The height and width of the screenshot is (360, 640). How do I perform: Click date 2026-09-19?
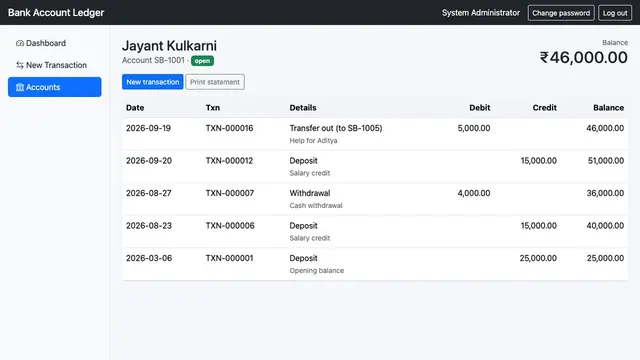pos(148,128)
